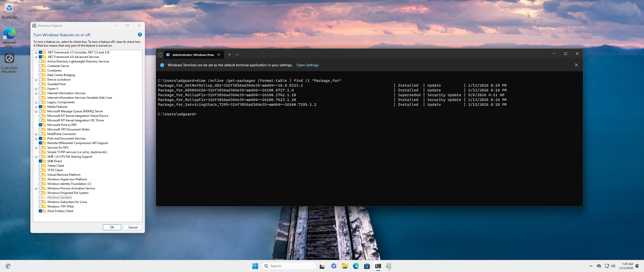The width and height of the screenshot is (644, 272).
Task: Open the terminal new-tab profile dropdown
Action: coord(237,54)
